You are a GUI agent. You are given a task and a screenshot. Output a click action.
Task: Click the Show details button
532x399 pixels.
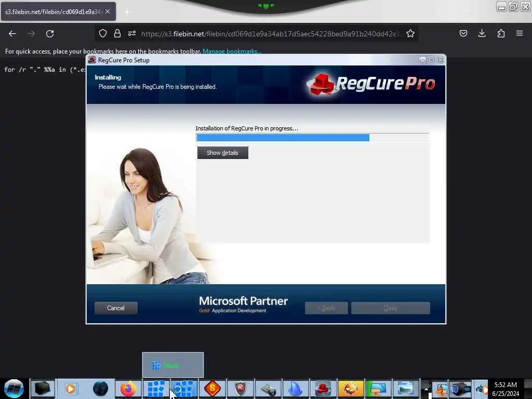click(x=222, y=153)
